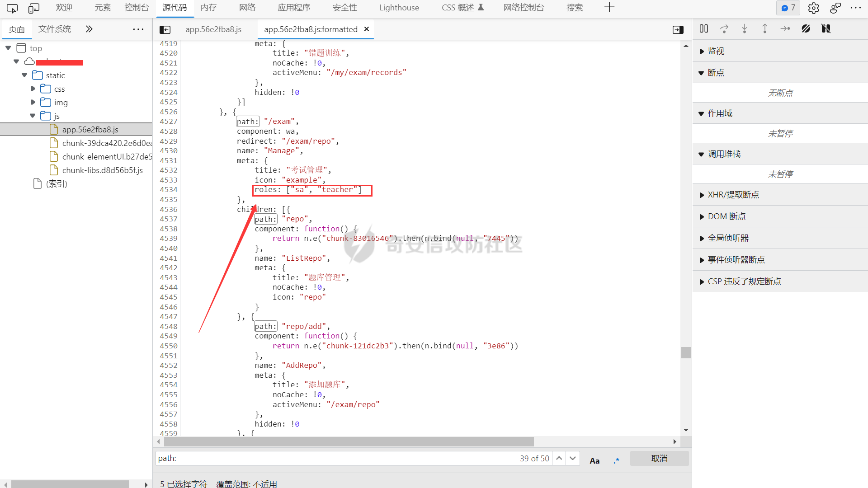The image size is (868, 488).
Task: Expand the css folder
Action: [33, 89]
